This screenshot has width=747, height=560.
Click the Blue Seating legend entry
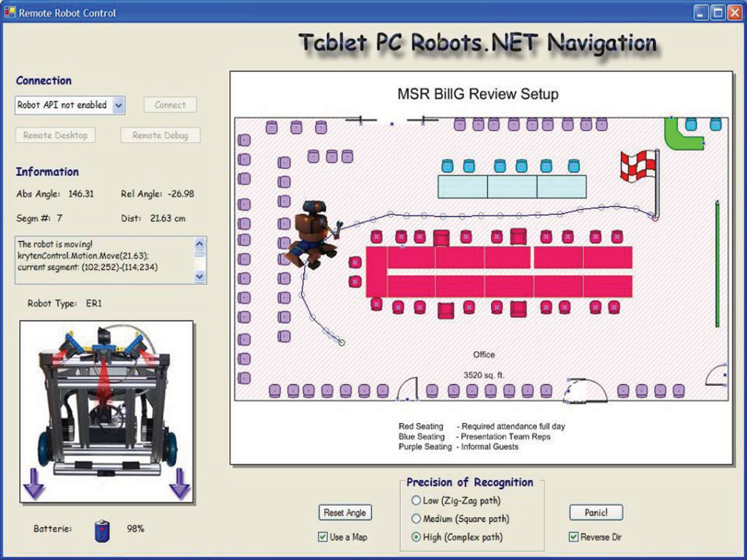[x=474, y=437]
